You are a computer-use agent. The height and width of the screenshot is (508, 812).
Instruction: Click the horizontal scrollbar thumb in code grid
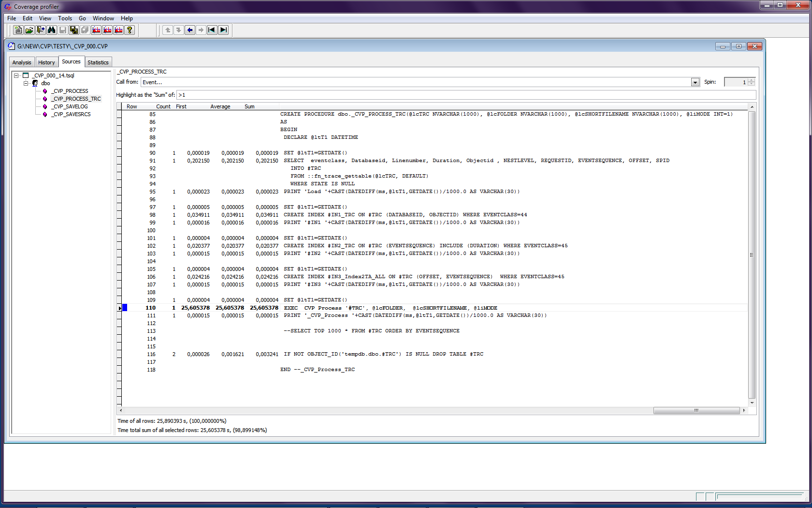click(x=696, y=410)
